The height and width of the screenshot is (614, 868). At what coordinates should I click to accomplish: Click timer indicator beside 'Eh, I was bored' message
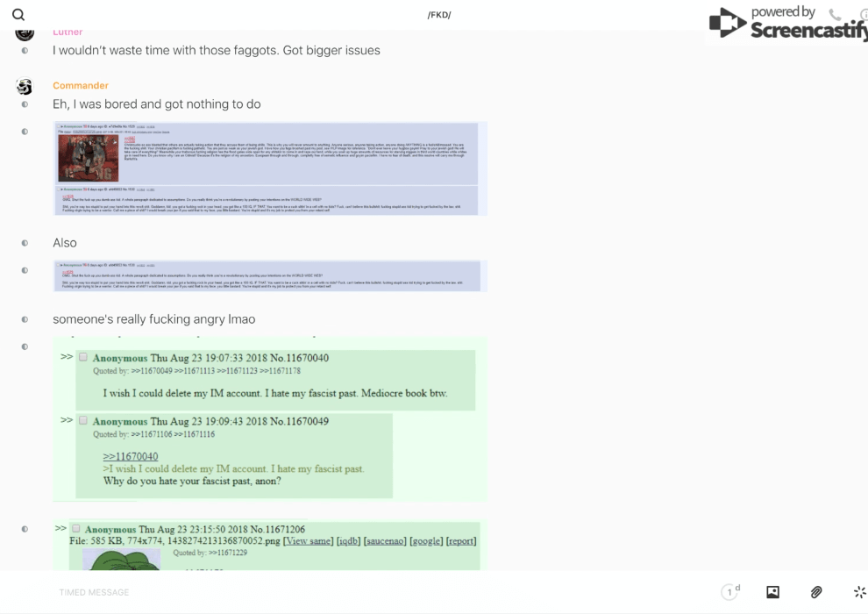25,104
